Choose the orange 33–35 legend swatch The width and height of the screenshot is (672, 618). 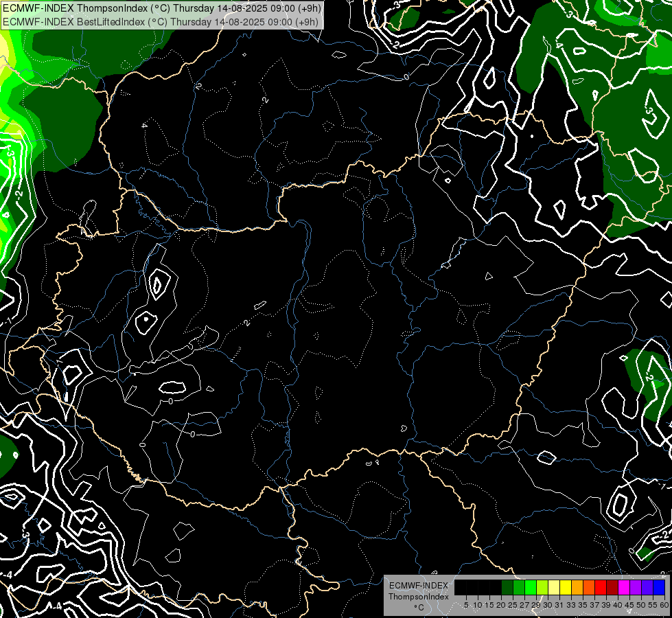click(x=577, y=587)
